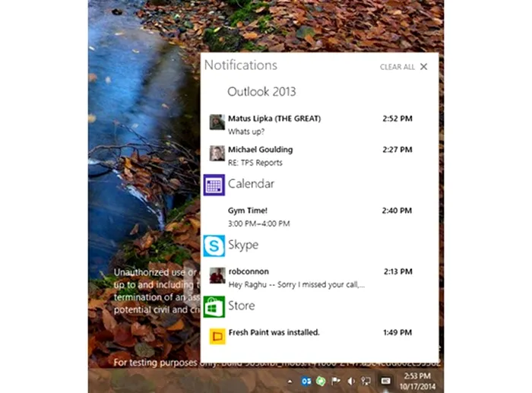The height and width of the screenshot is (393, 532).
Task: Open Action Center flag tray icon
Action: click(336, 381)
